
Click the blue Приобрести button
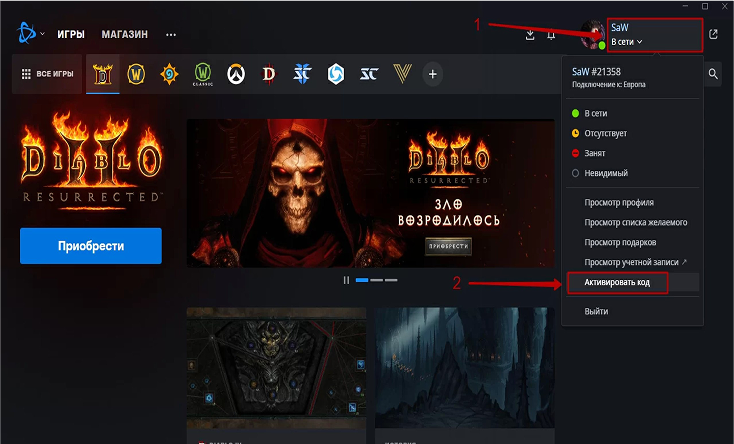pos(91,246)
